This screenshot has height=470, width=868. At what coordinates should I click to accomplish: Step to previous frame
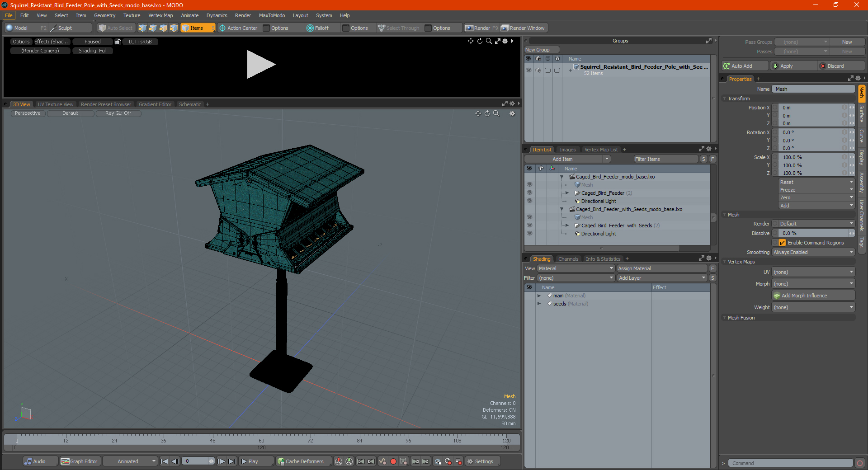(x=175, y=461)
